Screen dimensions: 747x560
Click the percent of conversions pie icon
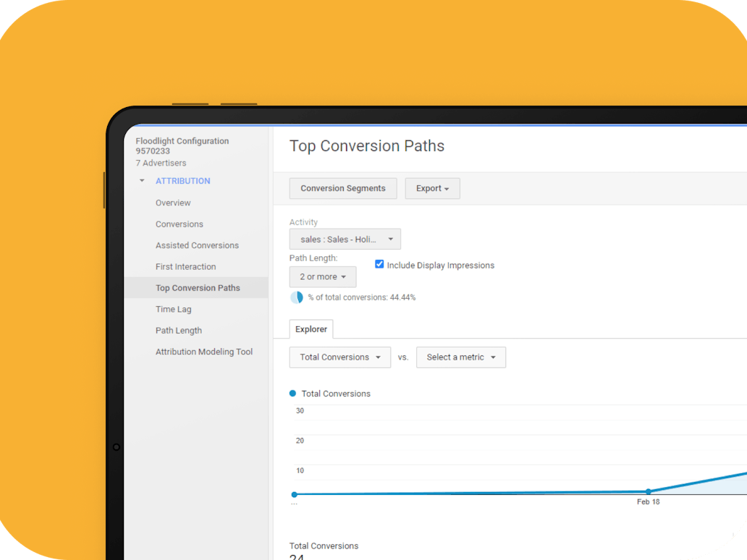pyautogui.click(x=297, y=297)
